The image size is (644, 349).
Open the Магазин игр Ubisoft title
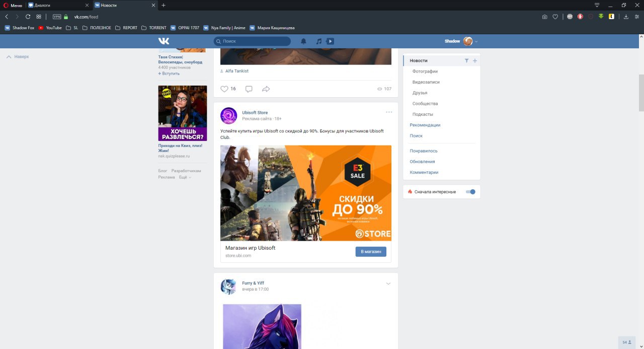point(251,248)
